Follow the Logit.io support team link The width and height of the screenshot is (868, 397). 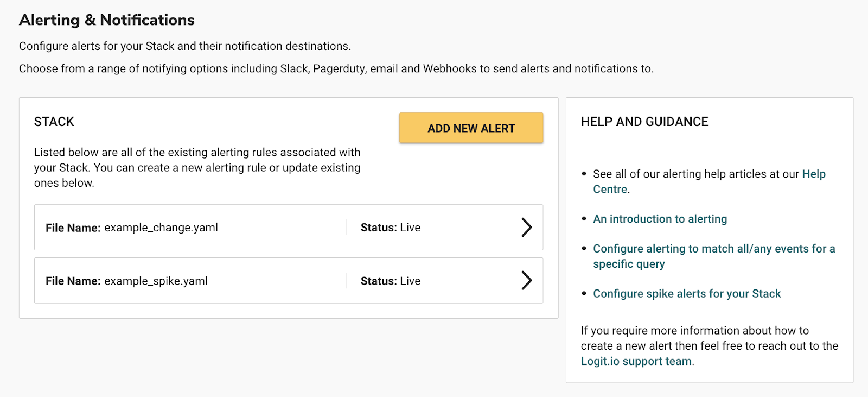(x=636, y=362)
